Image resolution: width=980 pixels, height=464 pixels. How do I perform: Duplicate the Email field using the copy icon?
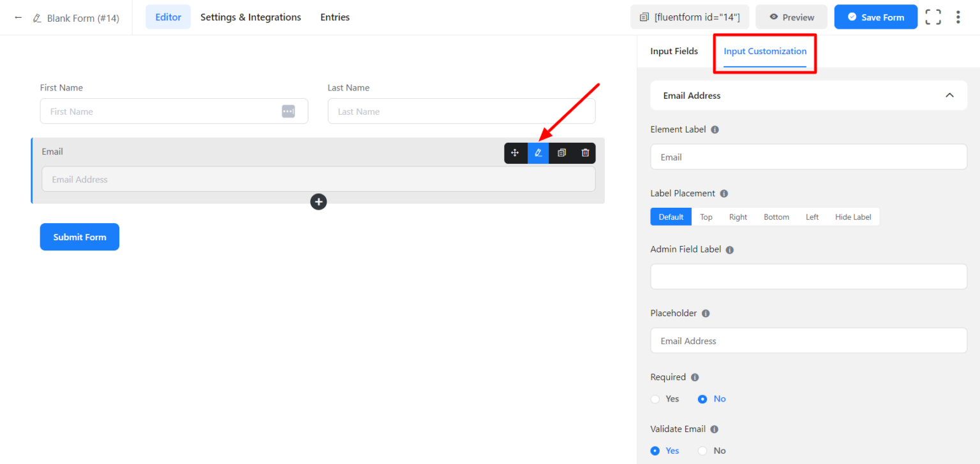point(561,153)
